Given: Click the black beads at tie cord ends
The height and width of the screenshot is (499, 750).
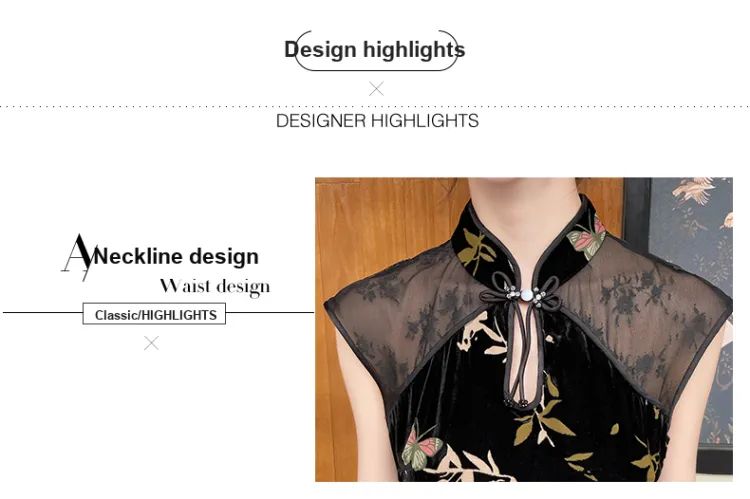Looking at the screenshot, I should (x=516, y=403).
